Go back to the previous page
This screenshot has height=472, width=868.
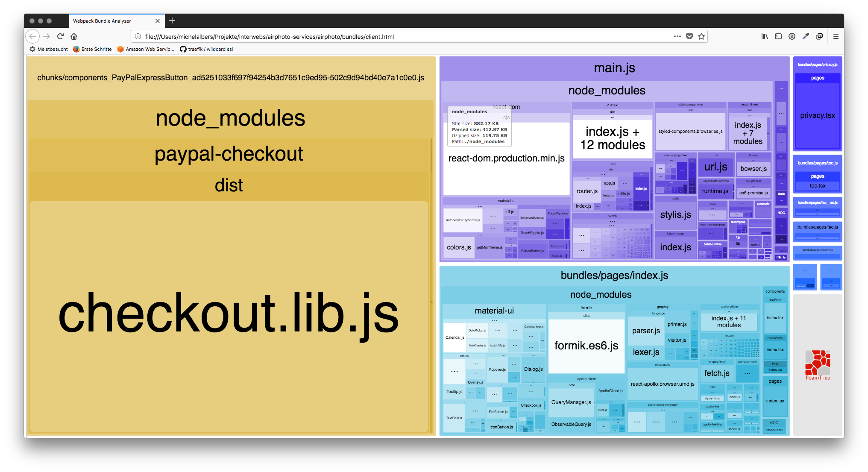click(x=32, y=36)
